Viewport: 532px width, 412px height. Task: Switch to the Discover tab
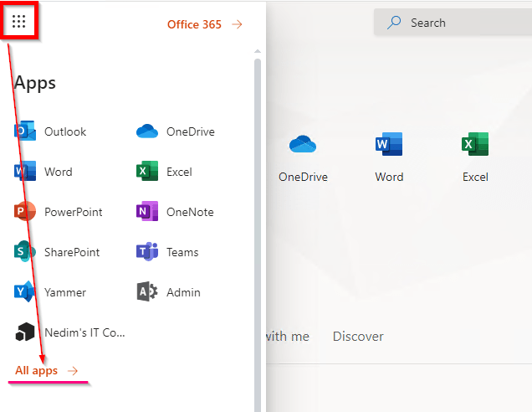click(358, 336)
